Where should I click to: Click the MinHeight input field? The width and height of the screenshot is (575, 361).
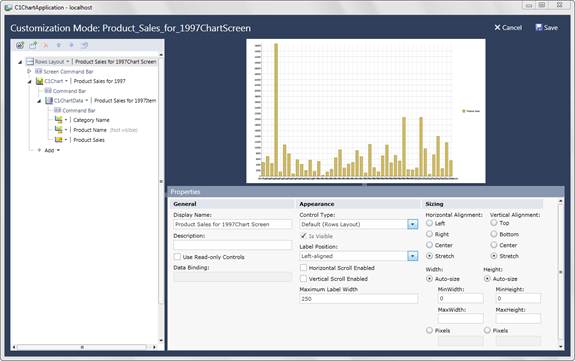click(518, 299)
